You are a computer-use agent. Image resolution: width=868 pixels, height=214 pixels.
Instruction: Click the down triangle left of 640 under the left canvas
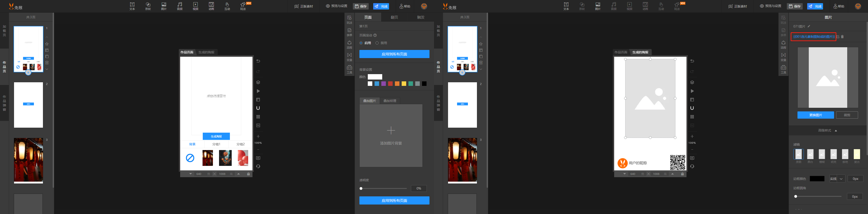pos(190,174)
